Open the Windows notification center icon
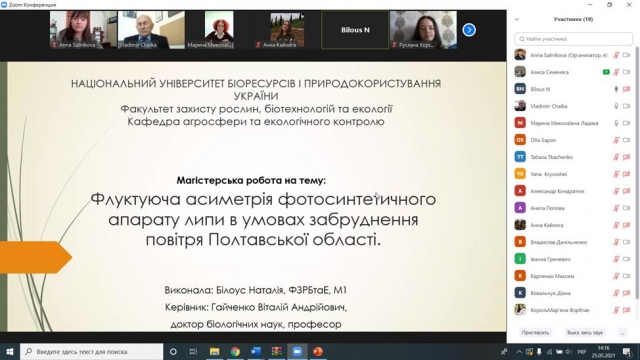This screenshot has width=640, height=360. click(x=627, y=351)
